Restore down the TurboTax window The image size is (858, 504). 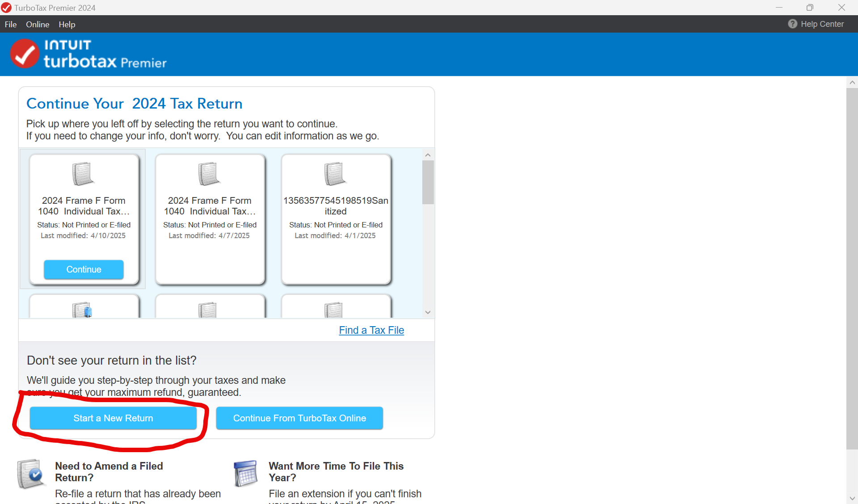coord(810,8)
